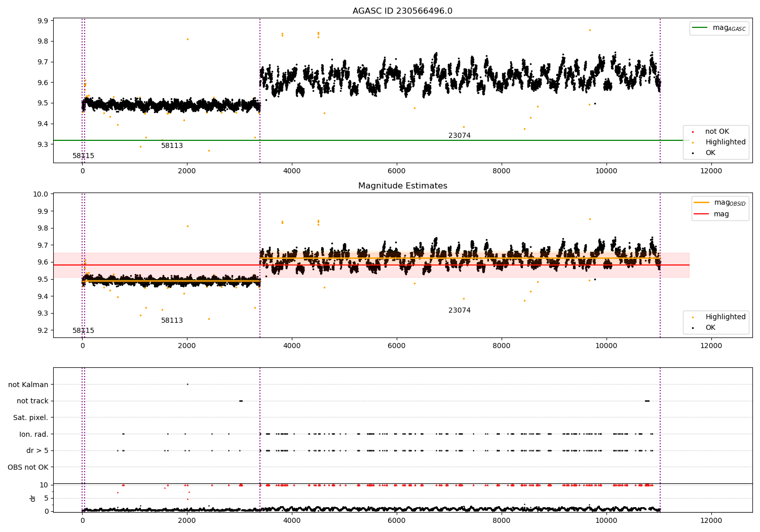Click orange outlier near 9.8 at x=2000, top plot
This screenshot has height=532, width=760.
[x=187, y=40]
